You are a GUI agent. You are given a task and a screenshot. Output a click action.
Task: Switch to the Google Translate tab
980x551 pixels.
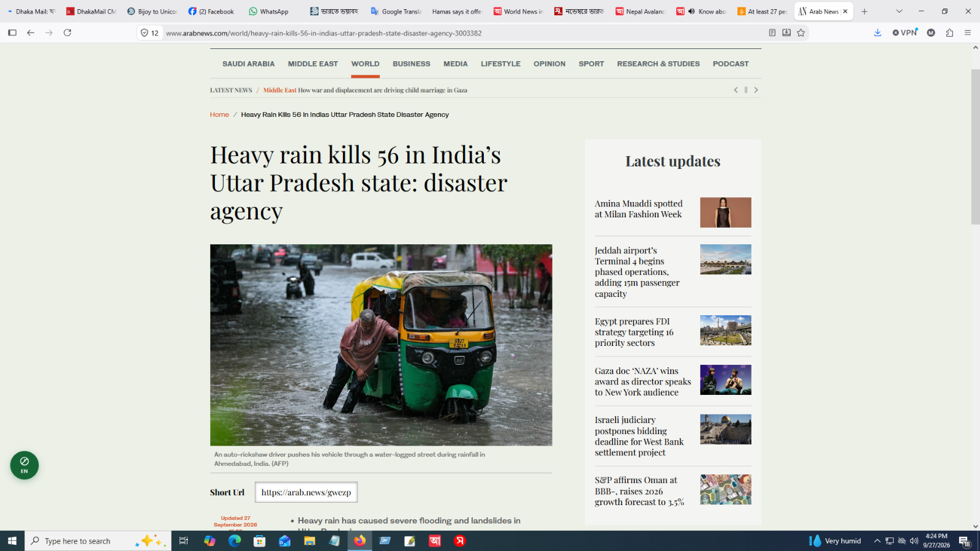[x=397, y=12]
